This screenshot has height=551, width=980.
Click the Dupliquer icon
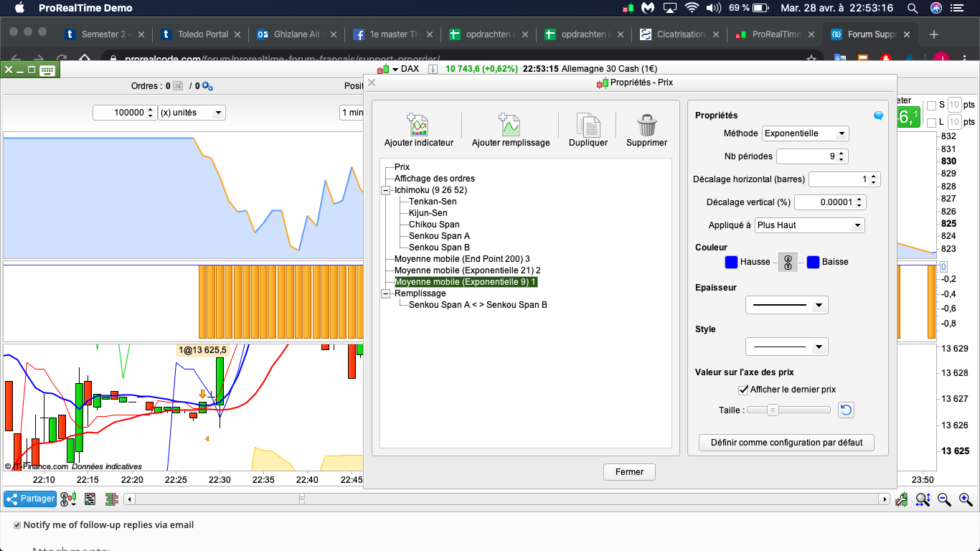click(588, 126)
